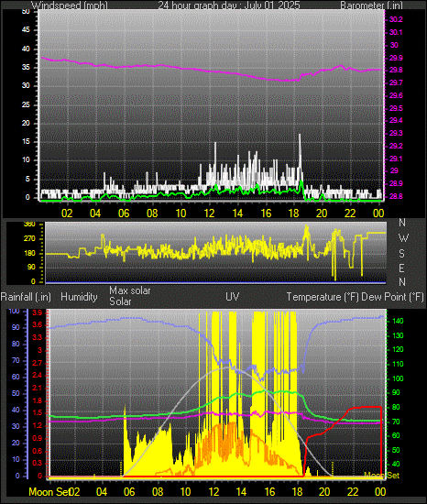Click the 90 humidity scale label
This screenshot has width=427, height=504.
(x=16, y=327)
